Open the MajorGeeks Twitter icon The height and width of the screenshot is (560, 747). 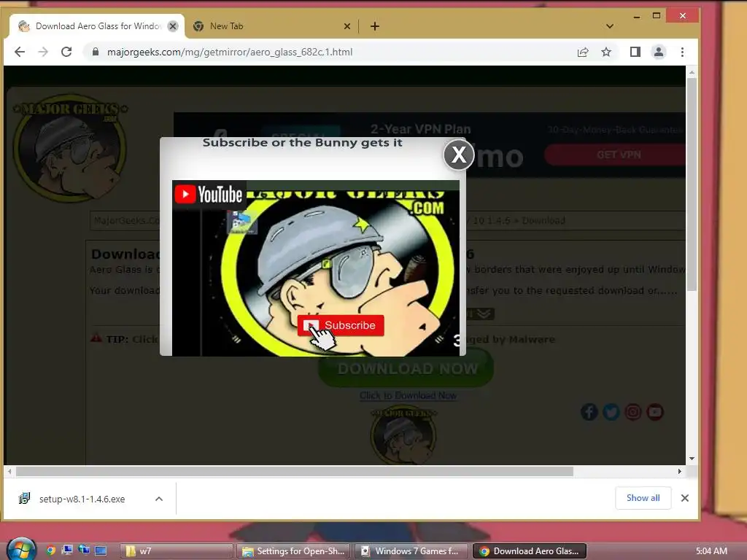click(x=611, y=412)
